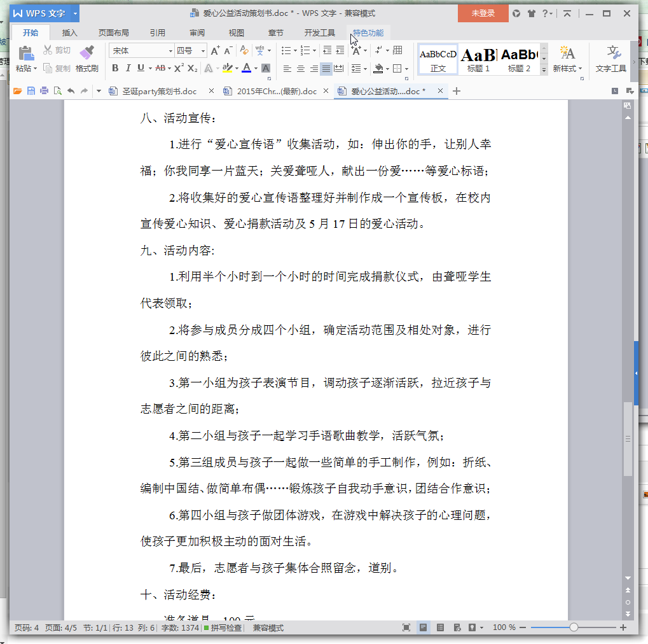
Task: Click the 未登录 login button
Action: click(x=483, y=13)
